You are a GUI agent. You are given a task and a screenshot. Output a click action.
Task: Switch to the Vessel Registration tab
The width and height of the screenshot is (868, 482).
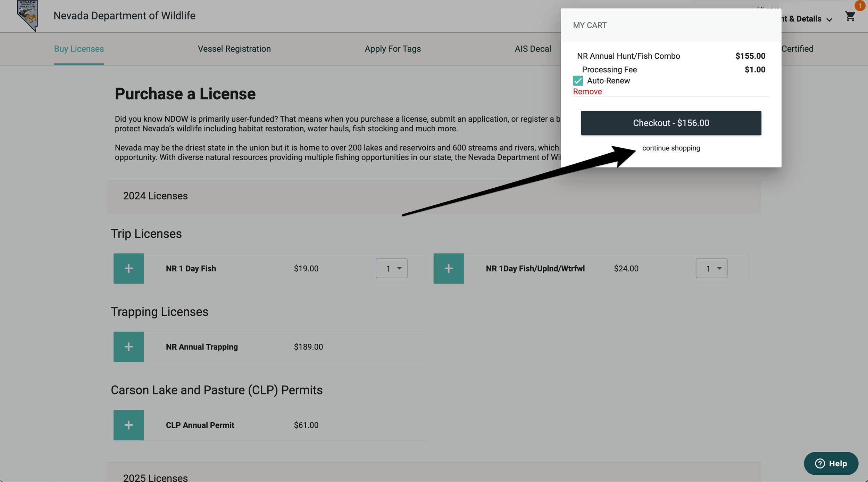[x=234, y=49]
